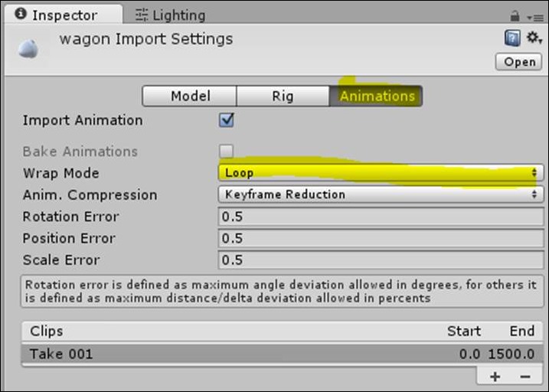Open the gear settings menu icon
The width and height of the screenshot is (549, 392).
tap(534, 38)
